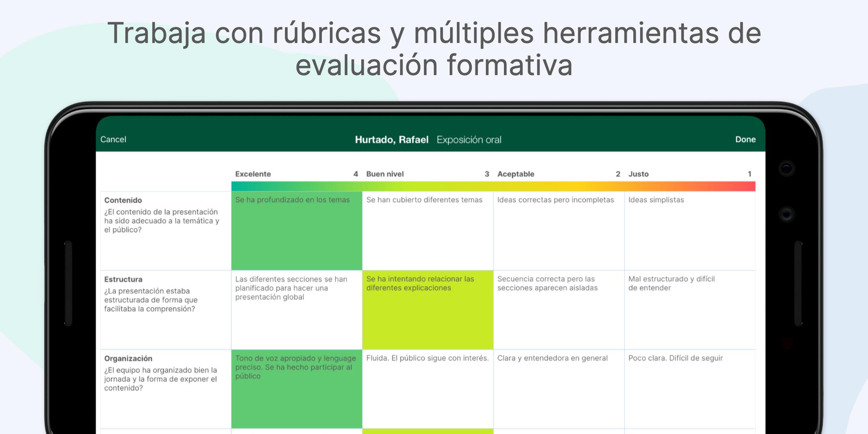Choose 'Secuencia correcta pero las secciones' cell
The height and width of the screenshot is (434, 868).
click(x=559, y=310)
